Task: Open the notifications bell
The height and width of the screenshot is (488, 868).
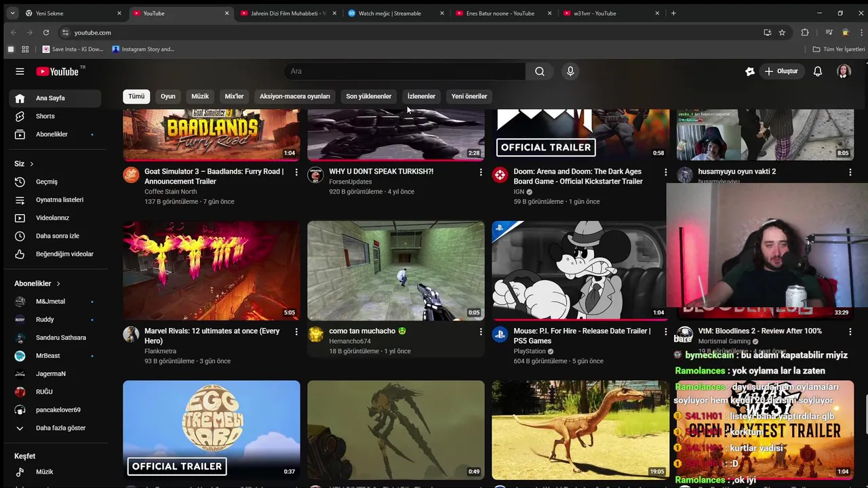Action: 817,71
